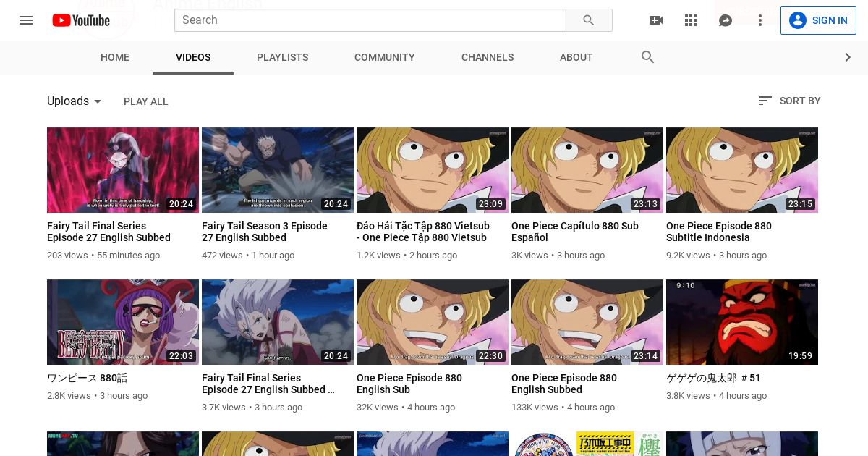Open the three-dot settings menu
868x456 pixels.
(x=760, y=20)
